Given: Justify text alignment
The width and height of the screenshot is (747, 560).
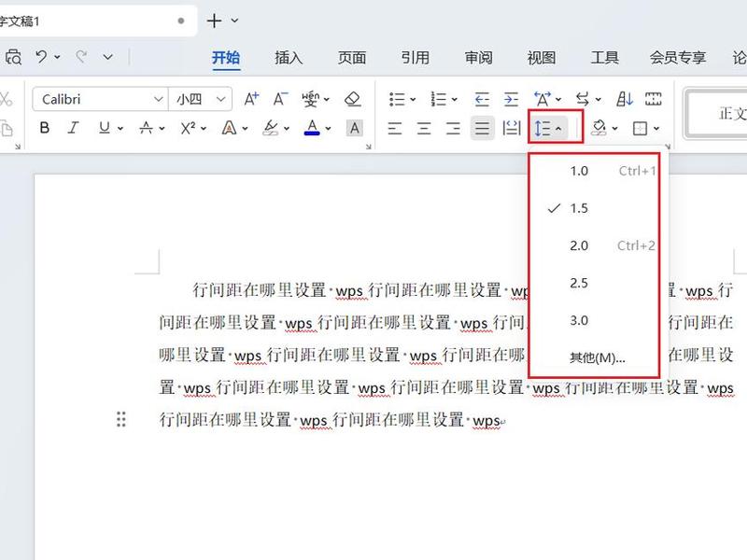Looking at the screenshot, I should [x=482, y=128].
